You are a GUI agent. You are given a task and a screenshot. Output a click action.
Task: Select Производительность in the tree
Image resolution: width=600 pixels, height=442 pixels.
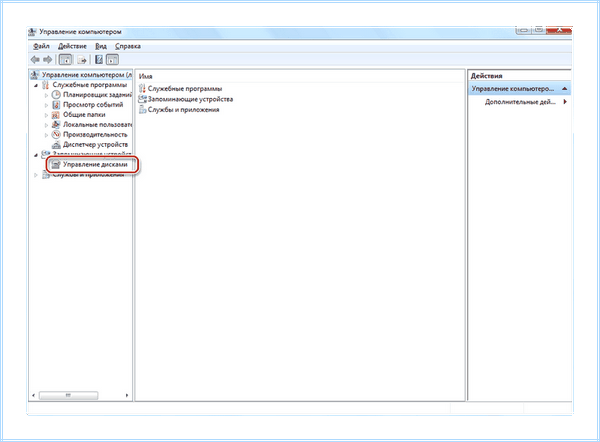95,134
